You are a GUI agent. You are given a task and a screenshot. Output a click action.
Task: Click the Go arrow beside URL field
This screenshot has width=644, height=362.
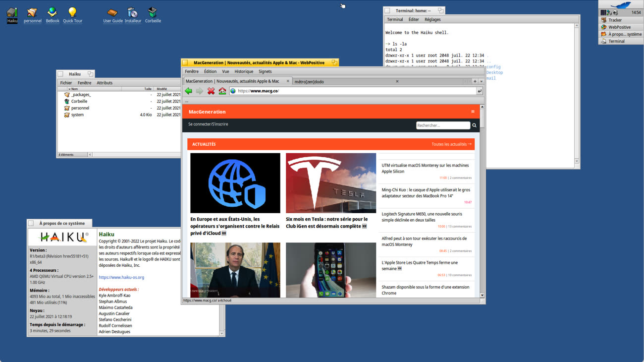pos(479,91)
